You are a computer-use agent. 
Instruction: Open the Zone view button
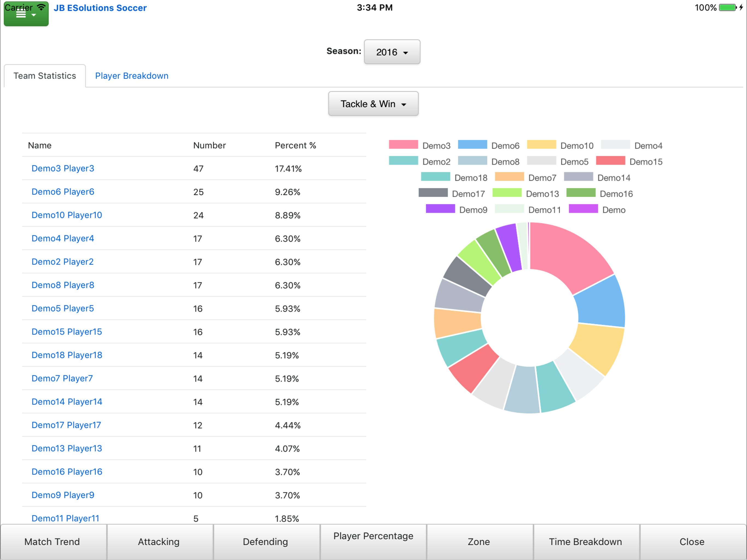coord(478,542)
